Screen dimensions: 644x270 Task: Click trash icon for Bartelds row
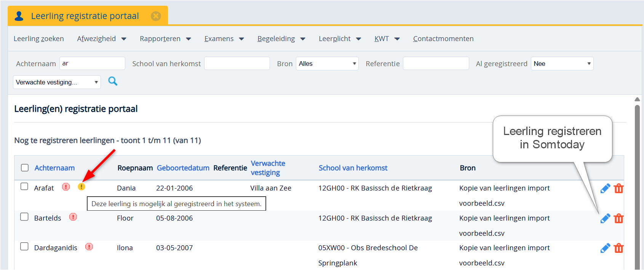click(619, 218)
